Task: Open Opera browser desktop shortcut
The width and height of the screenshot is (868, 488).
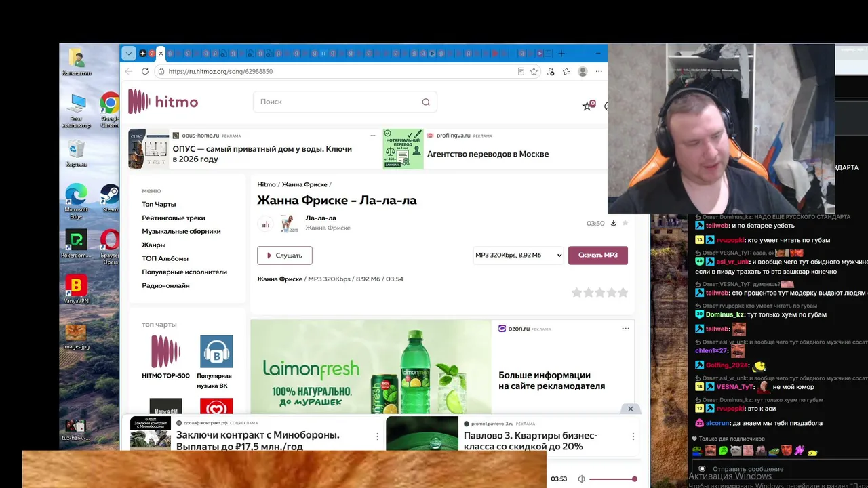Action: pos(110,247)
